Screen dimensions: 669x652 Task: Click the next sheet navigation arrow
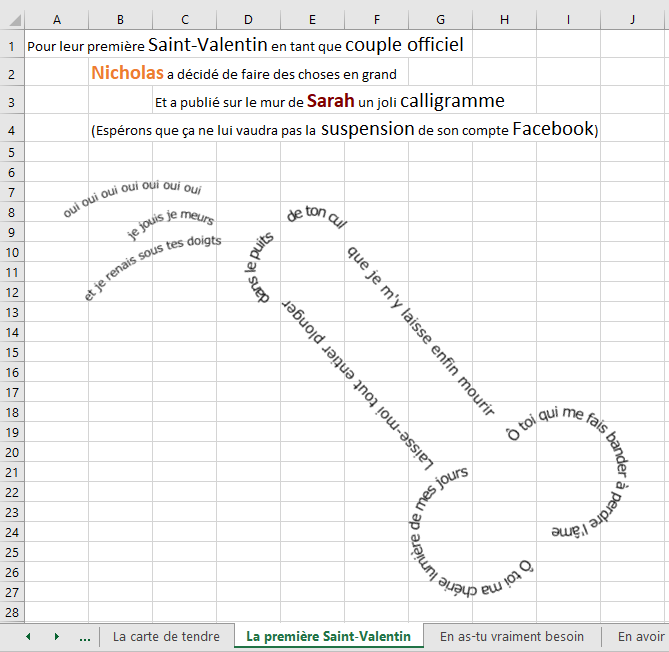tap(56, 637)
